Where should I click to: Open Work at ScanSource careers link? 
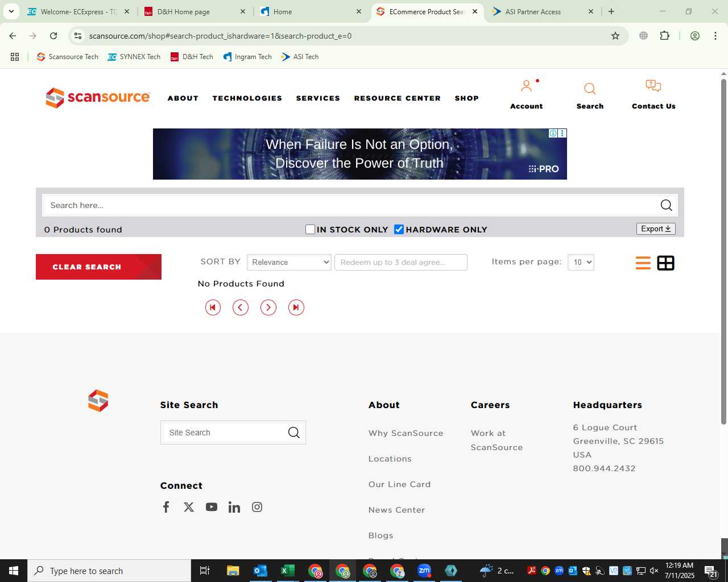click(x=497, y=440)
